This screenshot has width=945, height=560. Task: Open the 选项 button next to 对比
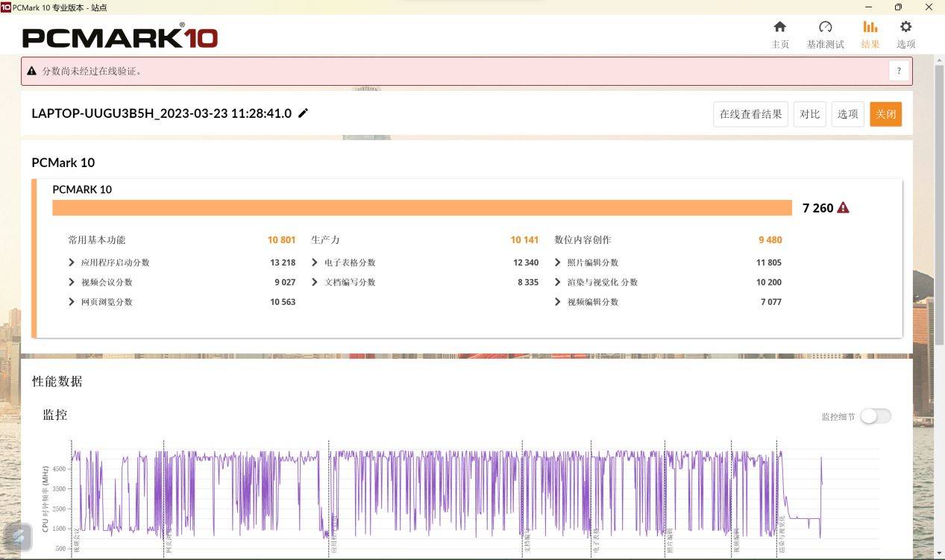click(847, 113)
